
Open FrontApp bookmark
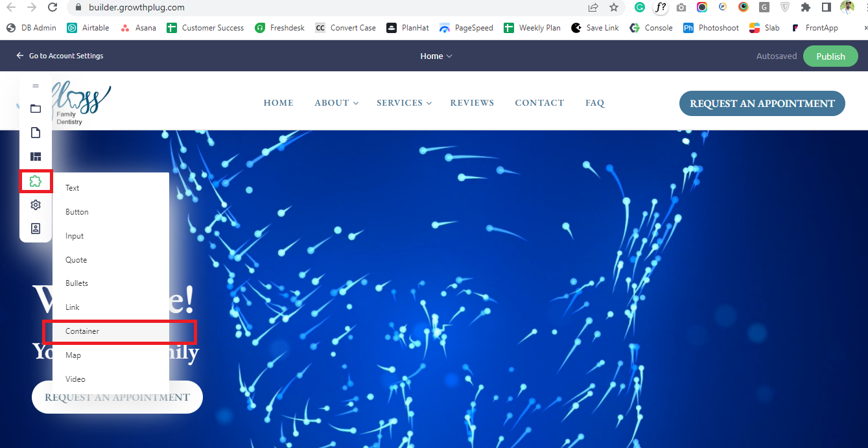814,28
